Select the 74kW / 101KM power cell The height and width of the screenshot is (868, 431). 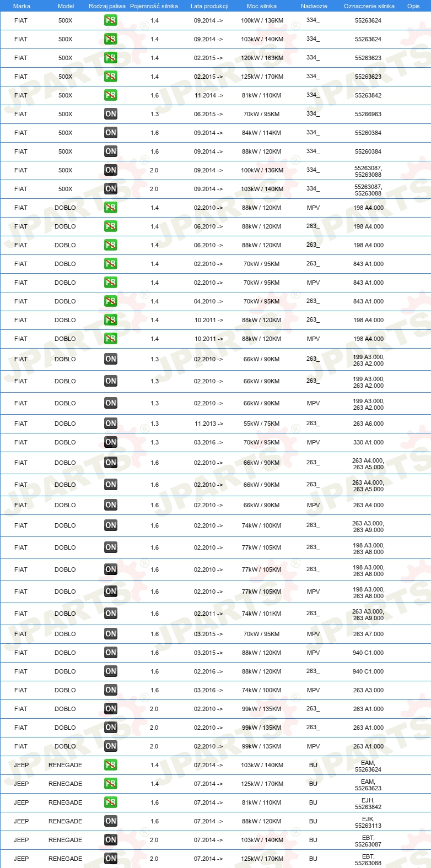262,614
